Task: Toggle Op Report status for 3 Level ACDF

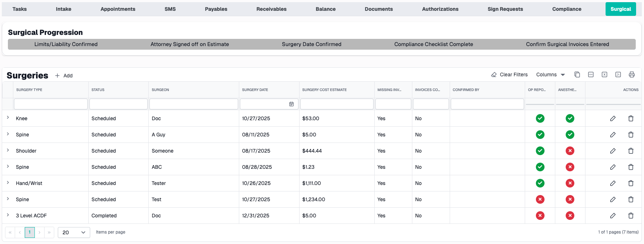Action: click(x=540, y=216)
